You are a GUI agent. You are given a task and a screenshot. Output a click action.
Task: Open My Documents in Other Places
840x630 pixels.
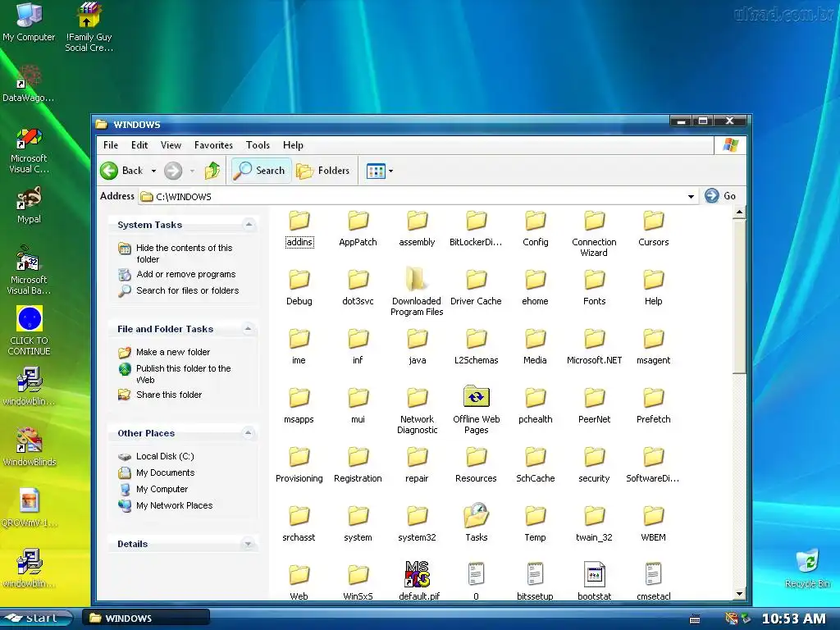[165, 472]
